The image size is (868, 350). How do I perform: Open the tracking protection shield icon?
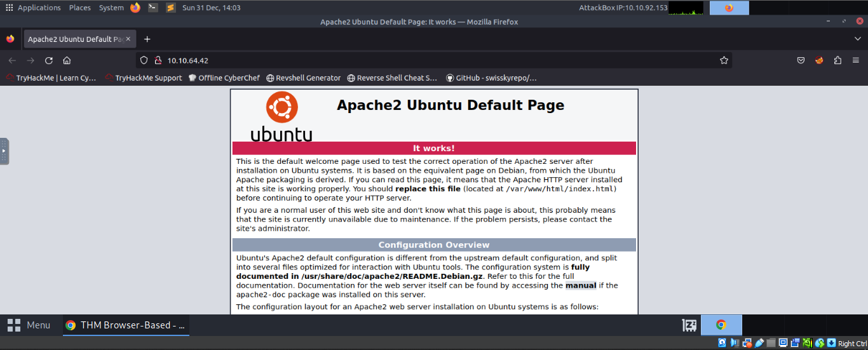coord(144,60)
